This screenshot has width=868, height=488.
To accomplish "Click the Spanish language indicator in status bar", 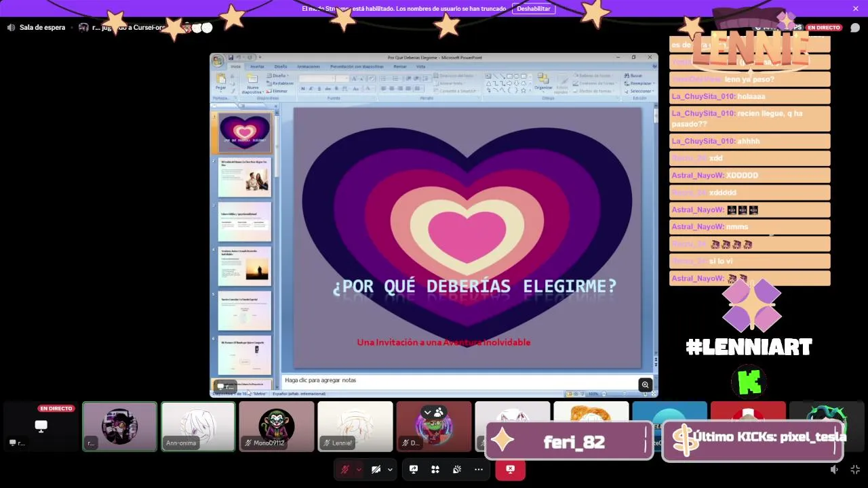I will click(x=299, y=394).
